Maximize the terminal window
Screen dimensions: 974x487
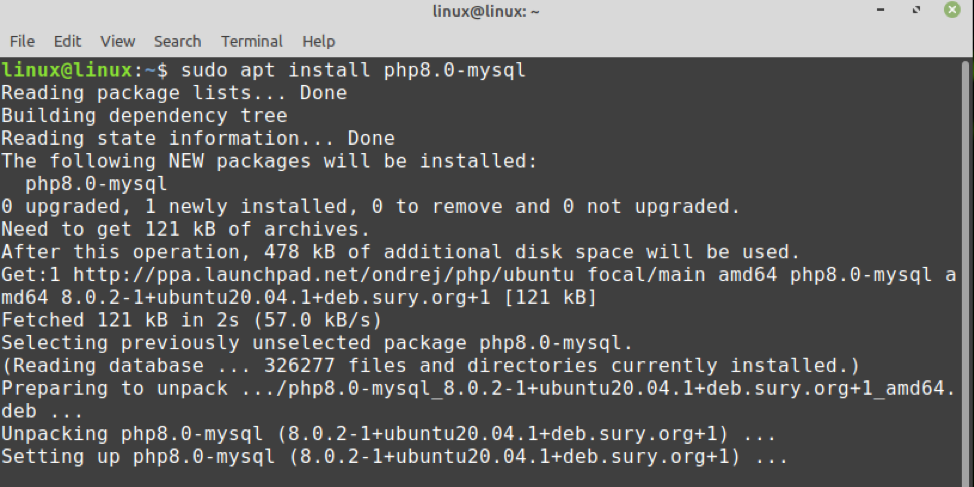point(916,12)
